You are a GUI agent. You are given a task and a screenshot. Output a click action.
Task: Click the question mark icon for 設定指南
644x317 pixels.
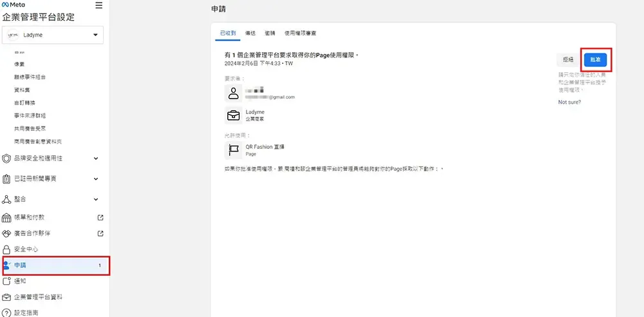pos(6,313)
